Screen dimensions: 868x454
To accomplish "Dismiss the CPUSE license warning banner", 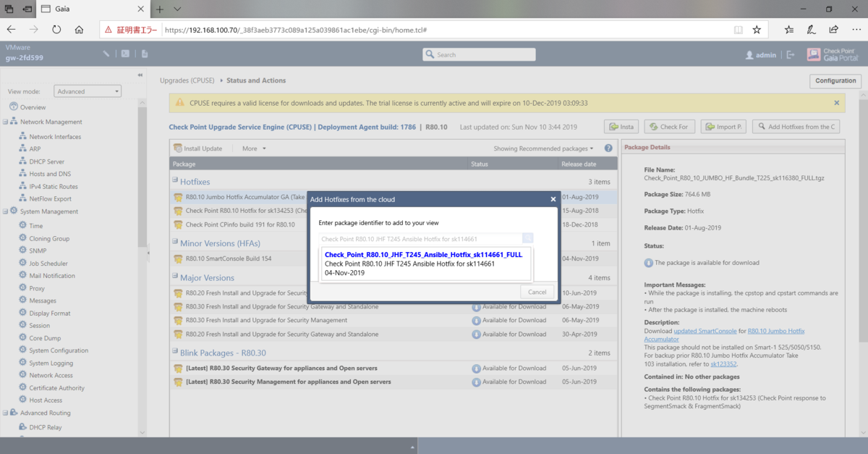I will coord(837,103).
